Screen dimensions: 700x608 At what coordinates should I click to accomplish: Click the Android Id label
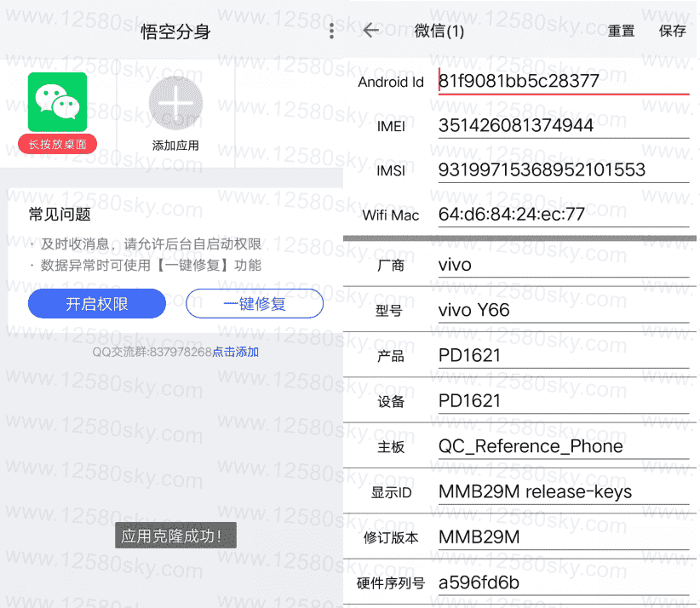click(391, 82)
